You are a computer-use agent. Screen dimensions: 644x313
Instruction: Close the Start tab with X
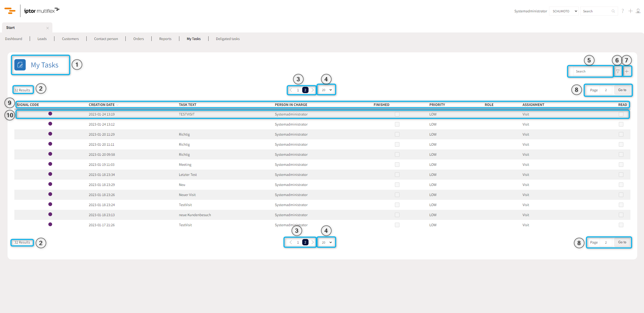coord(48,28)
